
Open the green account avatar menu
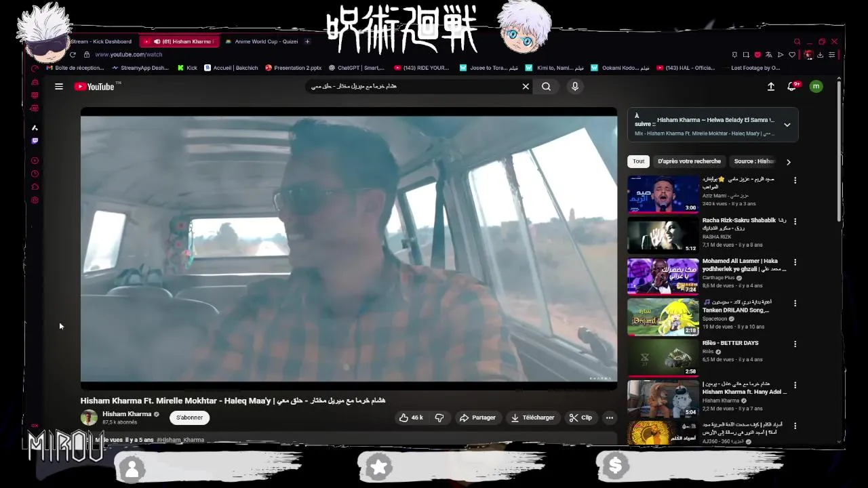pyautogui.click(x=816, y=87)
